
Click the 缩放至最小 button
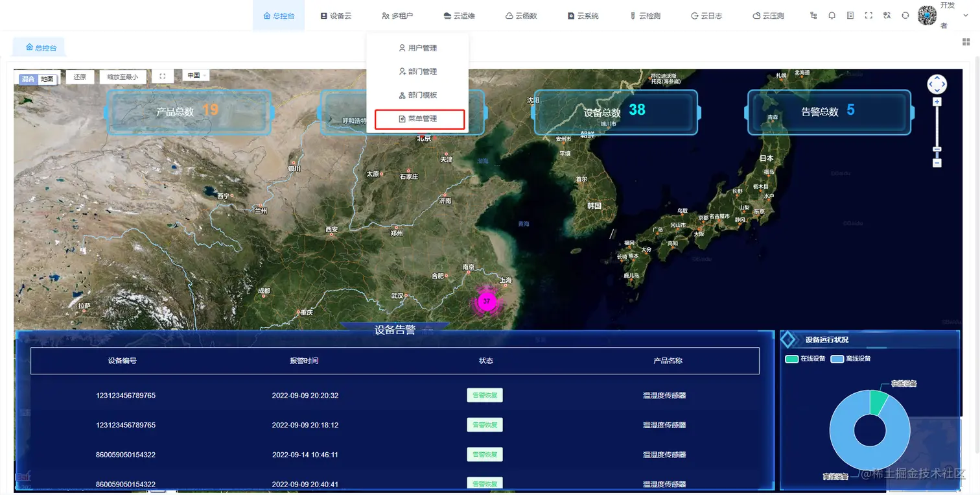122,77
